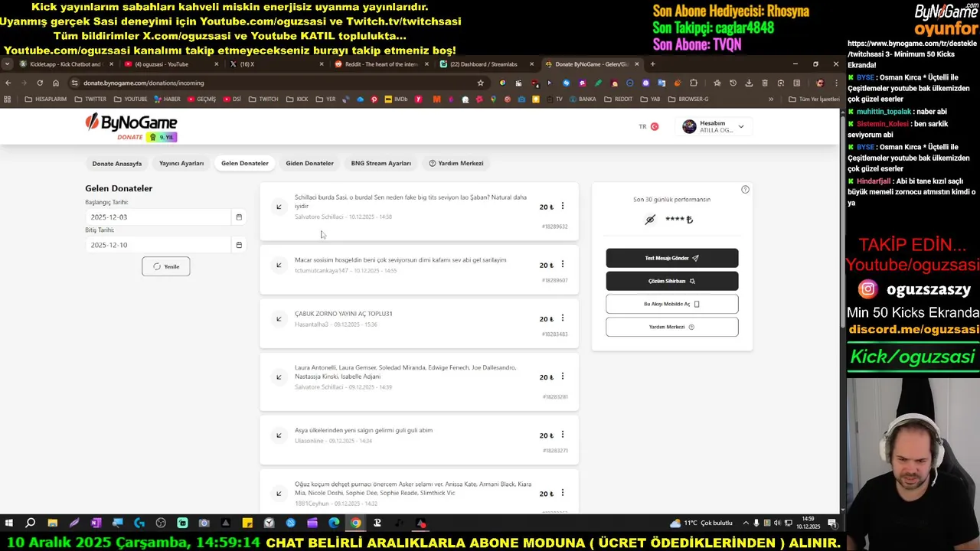Screen dimensions: 980x551
Task: Open Google Chrome from the taskbar
Action: point(355,523)
